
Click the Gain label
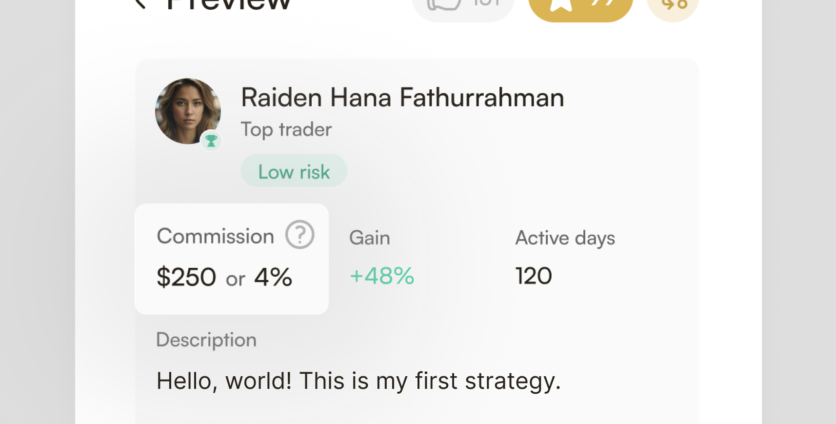coord(369,238)
